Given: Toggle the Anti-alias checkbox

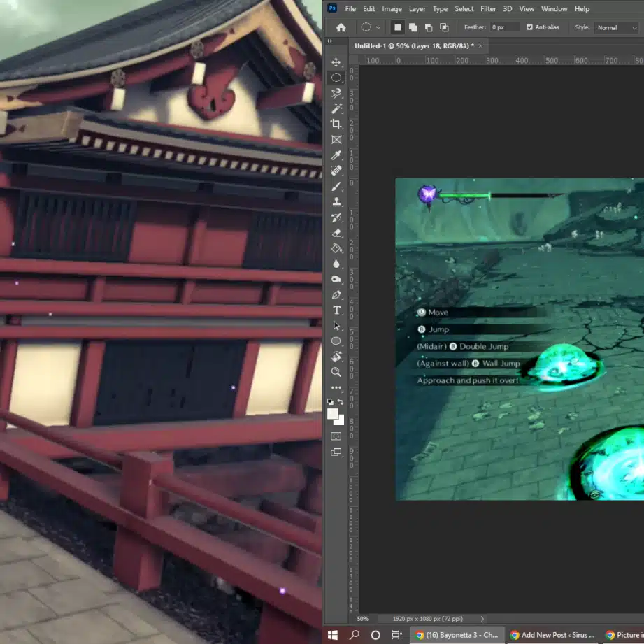Looking at the screenshot, I should pyautogui.click(x=529, y=27).
